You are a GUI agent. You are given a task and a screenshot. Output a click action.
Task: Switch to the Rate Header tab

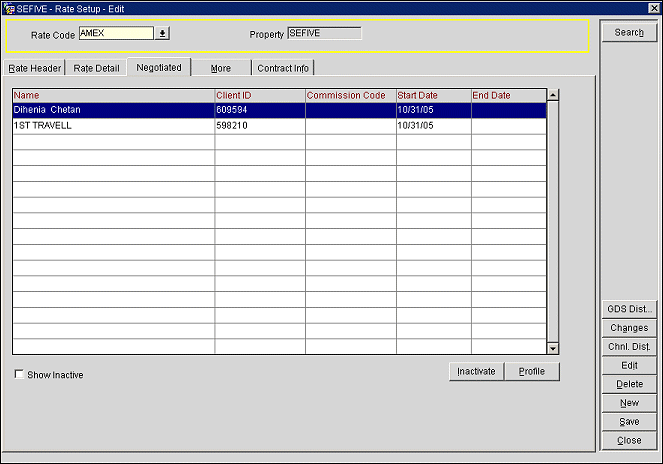(35, 68)
